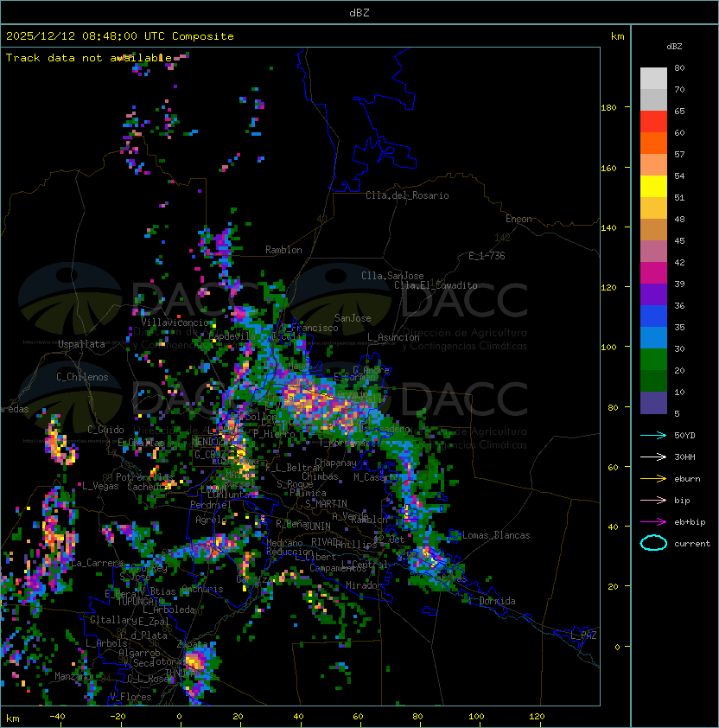Click the white 30HM arrow in legend
The height and width of the screenshot is (728, 719).
(653, 457)
